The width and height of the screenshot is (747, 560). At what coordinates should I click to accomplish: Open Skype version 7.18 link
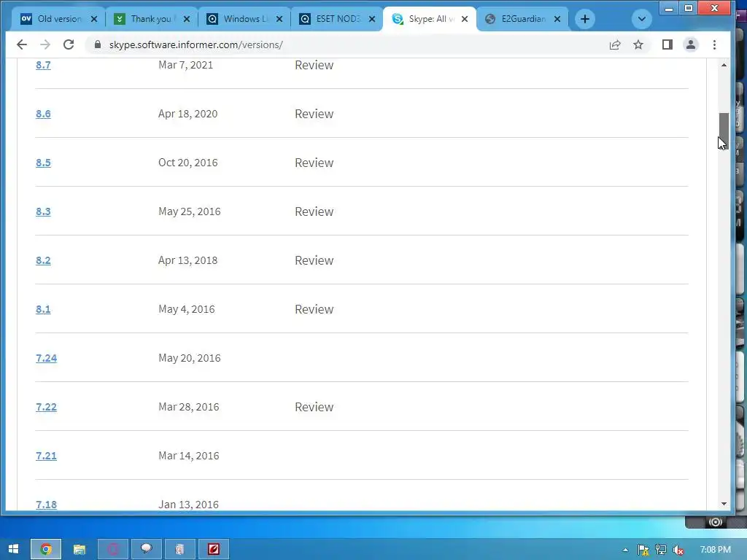(46, 505)
